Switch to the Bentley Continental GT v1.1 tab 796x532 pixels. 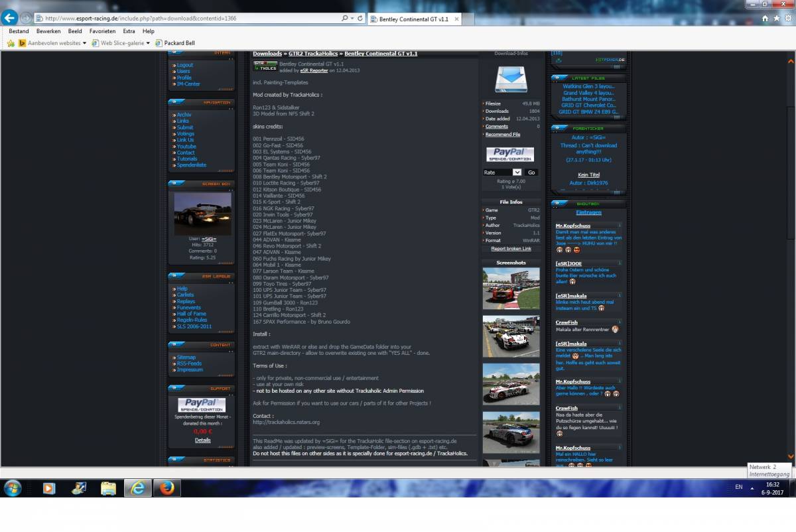(x=413, y=19)
